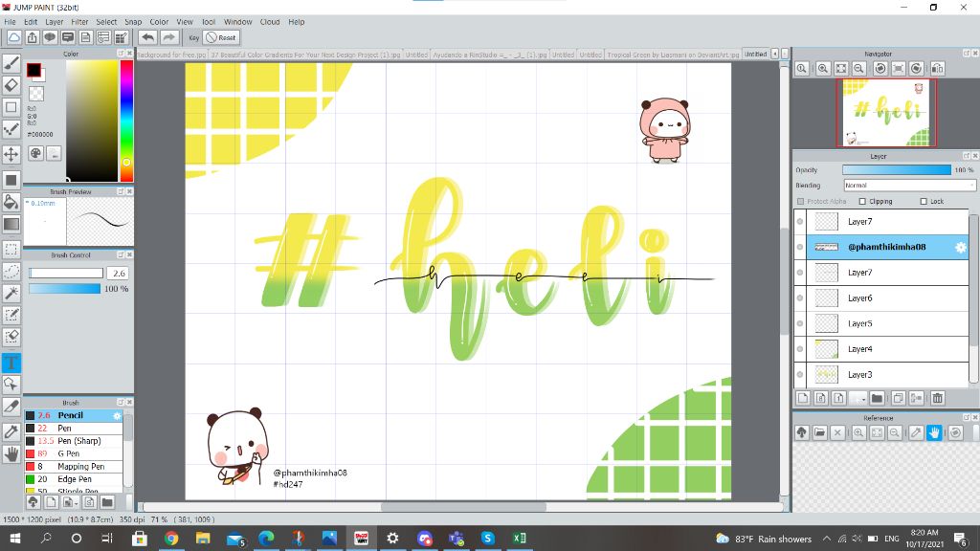Image resolution: width=980 pixels, height=551 pixels.
Task: Select the Select Eraser tool
Action: point(11,337)
